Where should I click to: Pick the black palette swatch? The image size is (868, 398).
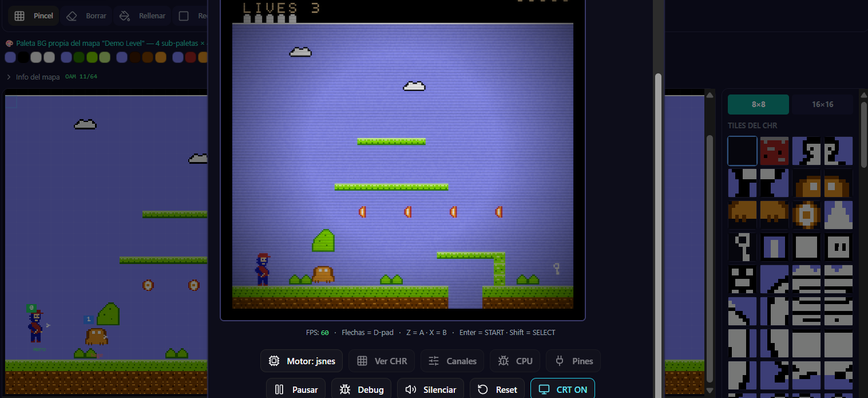[23, 57]
